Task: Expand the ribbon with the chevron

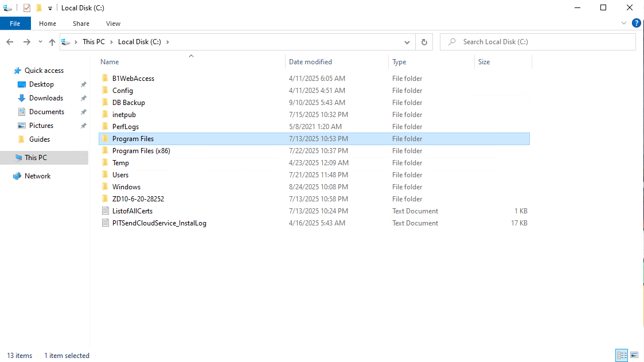Action: click(x=625, y=24)
